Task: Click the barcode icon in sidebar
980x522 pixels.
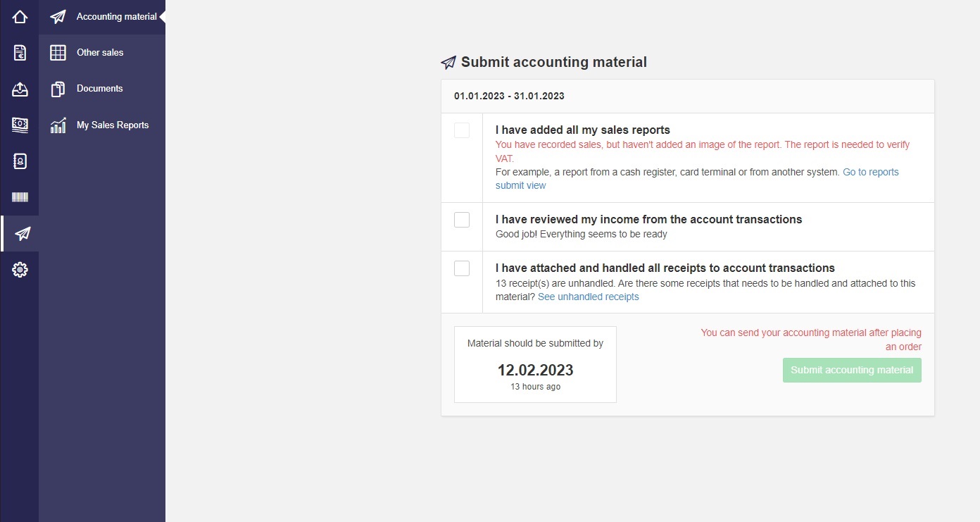Action: tap(20, 197)
